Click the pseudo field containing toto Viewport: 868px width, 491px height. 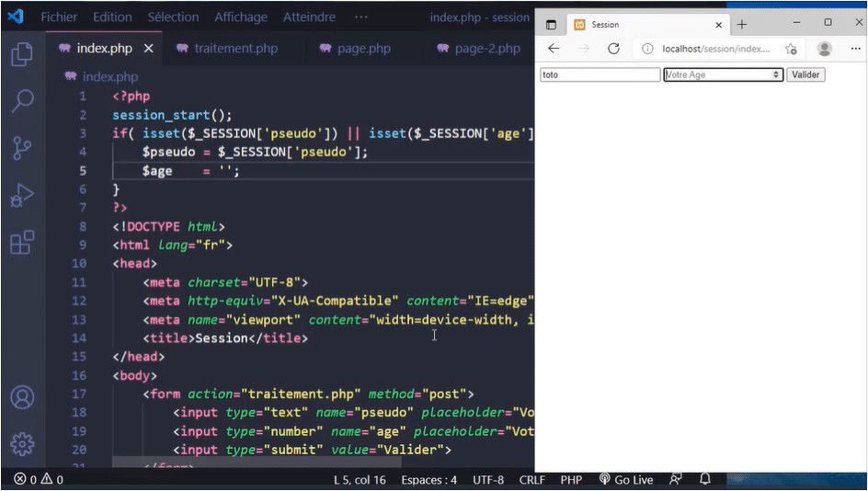tap(600, 74)
